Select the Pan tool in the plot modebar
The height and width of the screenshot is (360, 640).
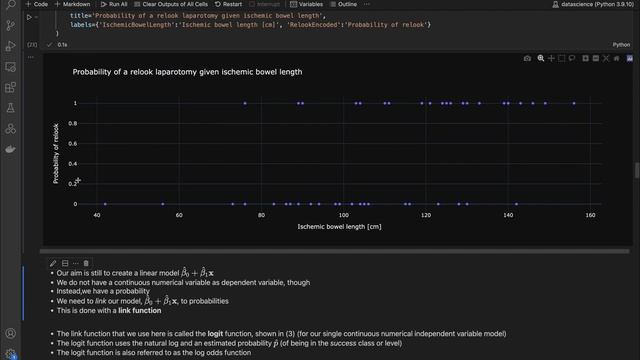pyautogui.click(x=551, y=58)
